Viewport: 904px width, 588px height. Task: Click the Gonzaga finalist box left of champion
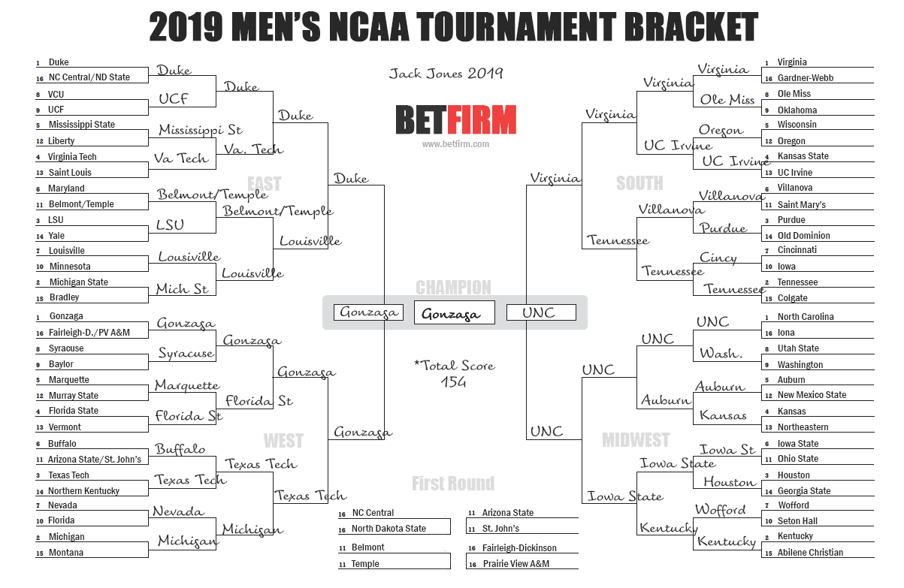368,312
